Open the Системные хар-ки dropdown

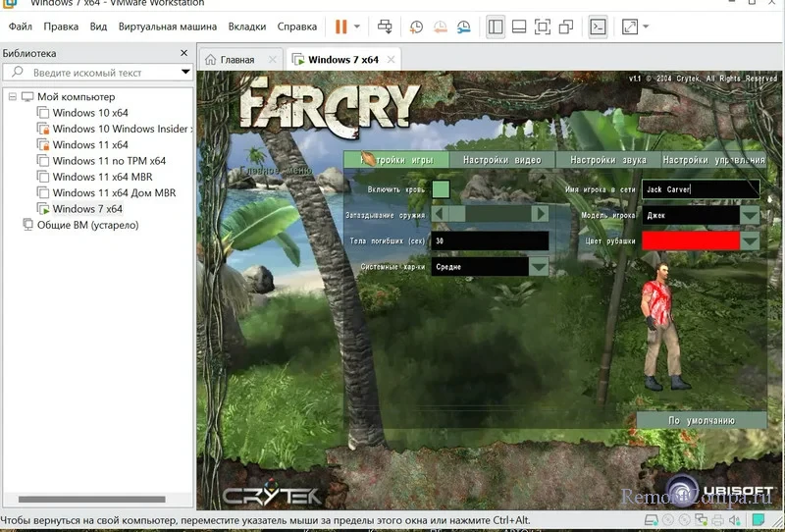539,267
